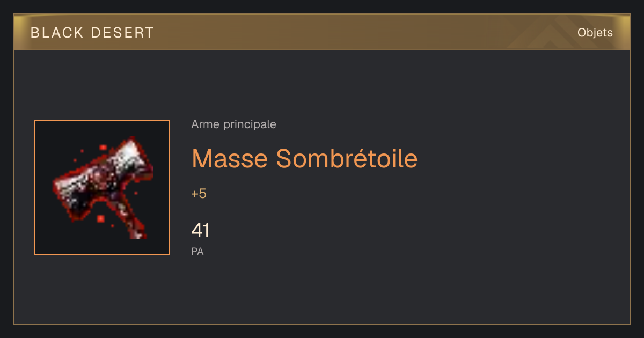Select the PA stat label
Screen dimensions: 644x338
coord(197,251)
